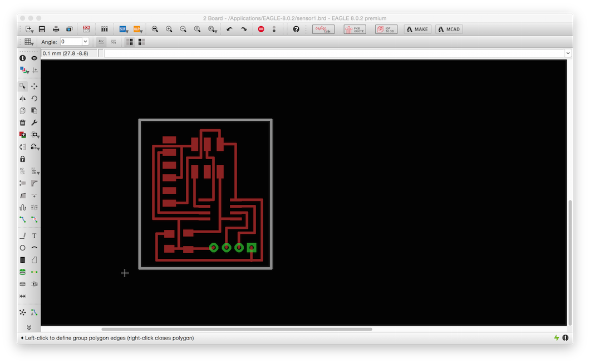The width and height of the screenshot is (590, 364).
Task: Open the Layer settings dropdown
Action: [x=24, y=70]
